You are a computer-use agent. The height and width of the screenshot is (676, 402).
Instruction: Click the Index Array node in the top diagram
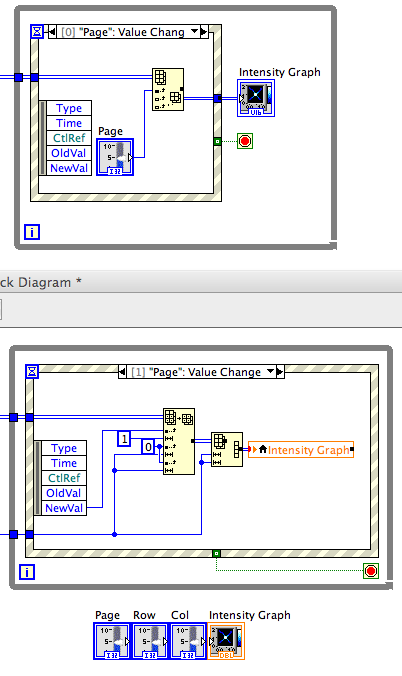pyautogui.click(x=168, y=90)
